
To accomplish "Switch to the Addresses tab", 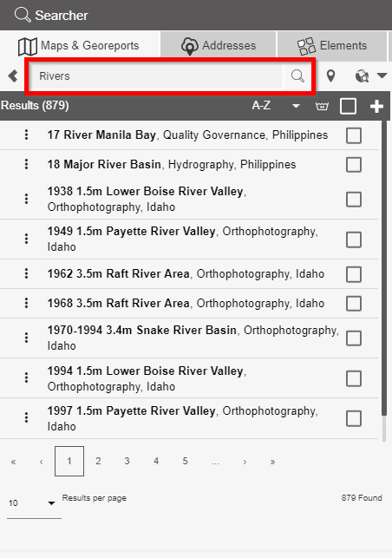I will pyautogui.click(x=219, y=45).
